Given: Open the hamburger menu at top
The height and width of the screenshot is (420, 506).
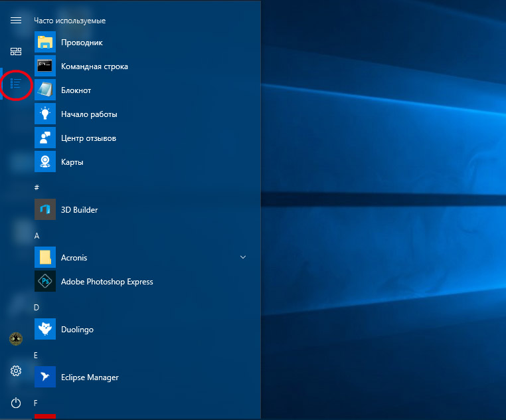Looking at the screenshot, I should tap(16, 21).
